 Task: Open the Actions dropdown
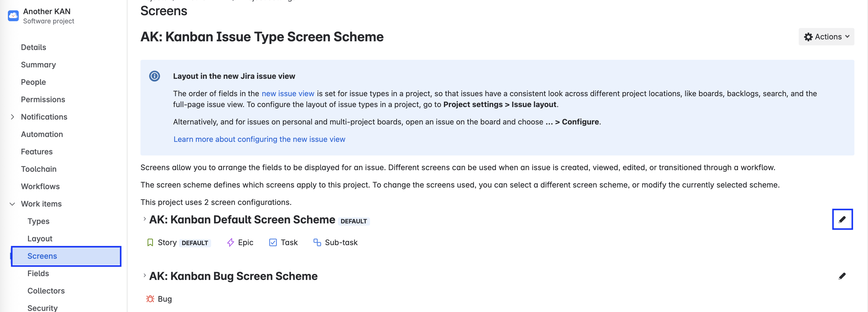826,37
